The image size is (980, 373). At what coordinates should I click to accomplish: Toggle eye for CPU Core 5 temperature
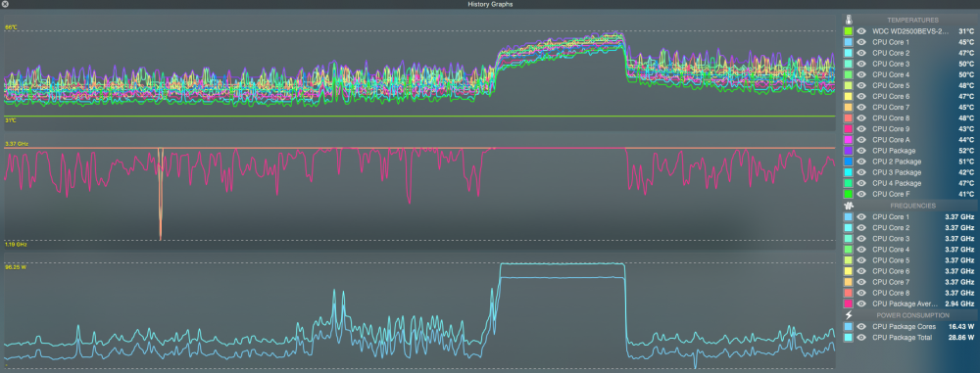(861, 85)
